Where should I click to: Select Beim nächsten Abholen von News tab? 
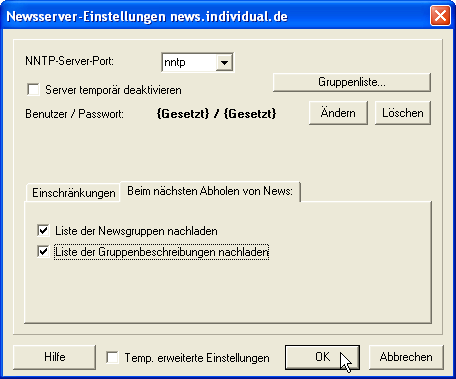[210, 191]
